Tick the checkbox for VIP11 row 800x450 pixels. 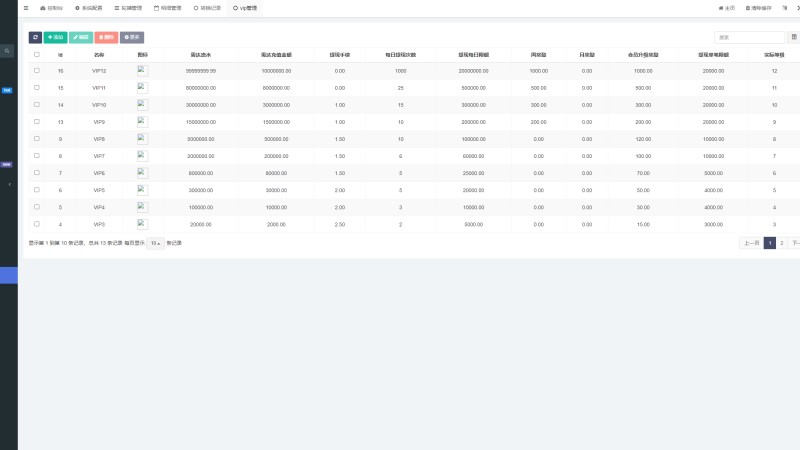pyautogui.click(x=37, y=88)
